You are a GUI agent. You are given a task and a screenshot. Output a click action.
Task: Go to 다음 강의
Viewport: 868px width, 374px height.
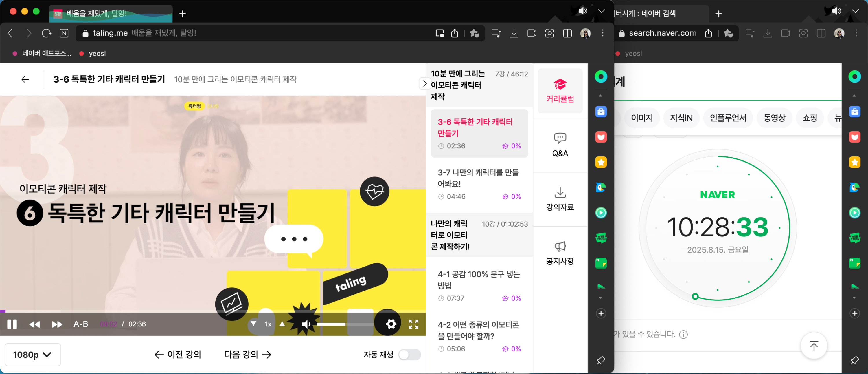(x=248, y=354)
